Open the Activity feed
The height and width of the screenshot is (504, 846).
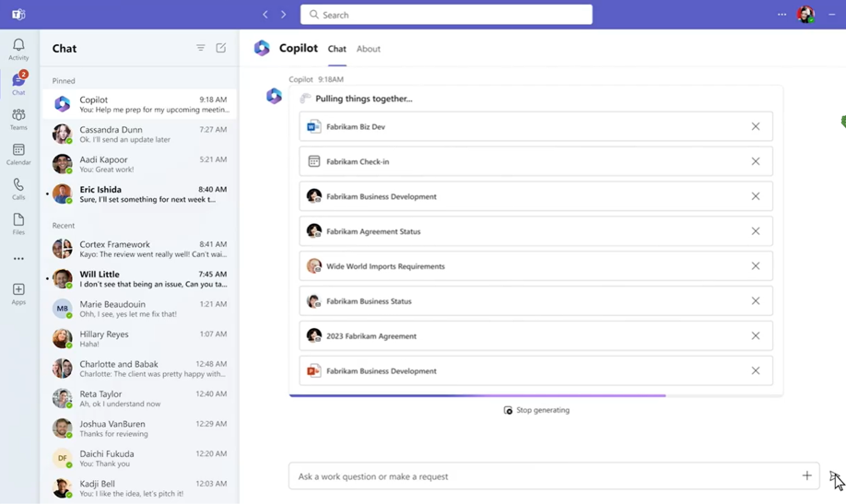(18, 49)
